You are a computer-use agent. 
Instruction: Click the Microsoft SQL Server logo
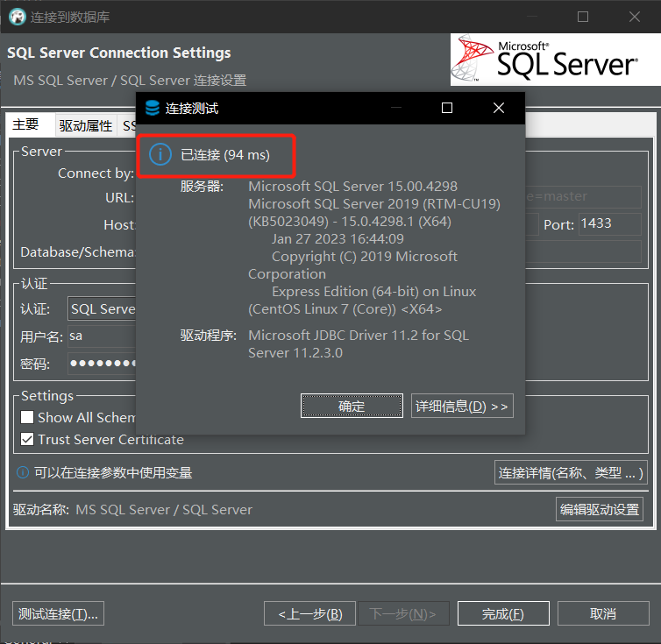click(555, 60)
